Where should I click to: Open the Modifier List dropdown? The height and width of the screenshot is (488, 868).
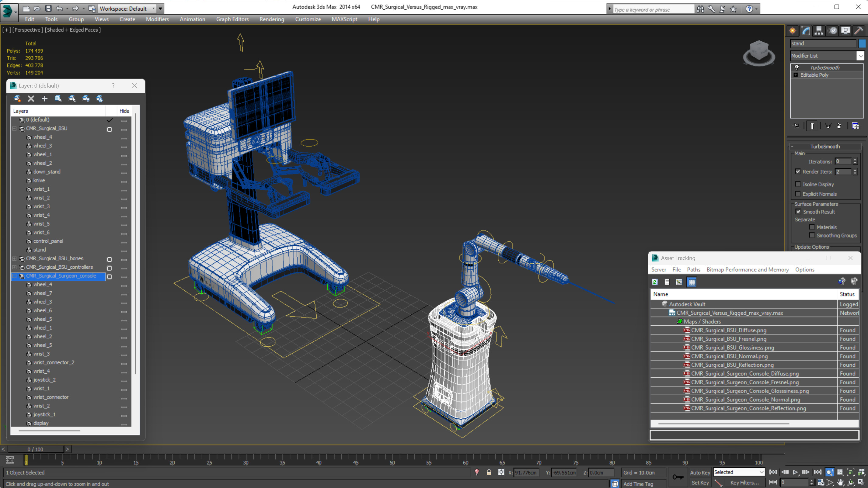(x=860, y=56)
